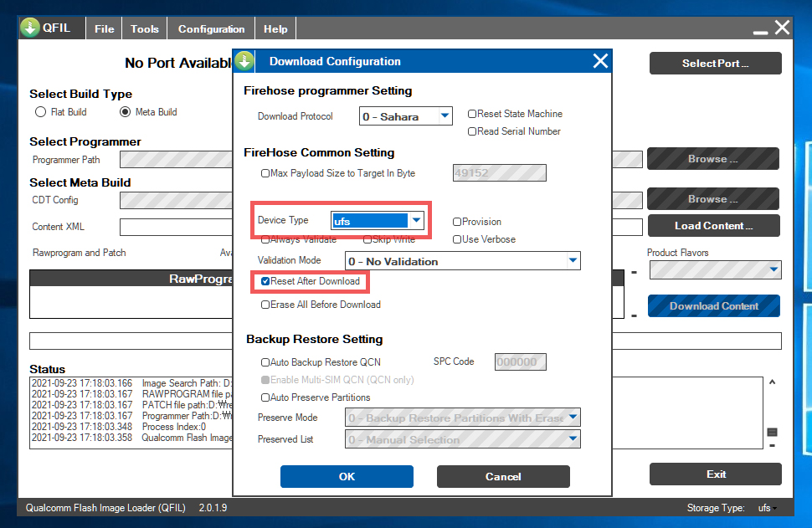The width and height of the screenshot is (812, 528).
Task: Toggle the Provision checkbox
Action: (457, 222)
